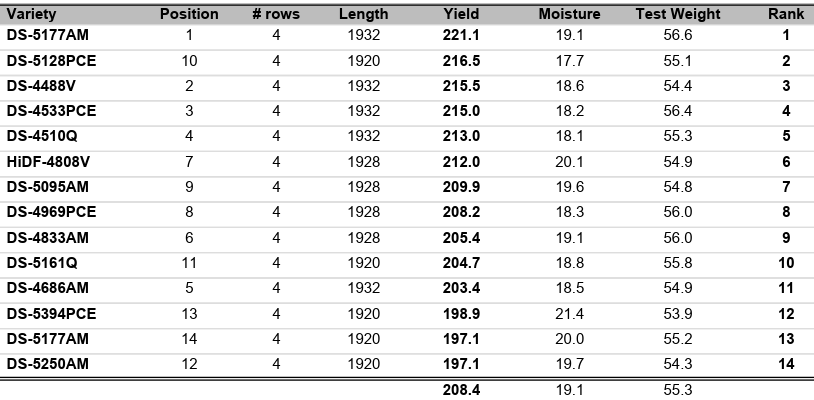Click the Variety column header

[x=30, y=14]
